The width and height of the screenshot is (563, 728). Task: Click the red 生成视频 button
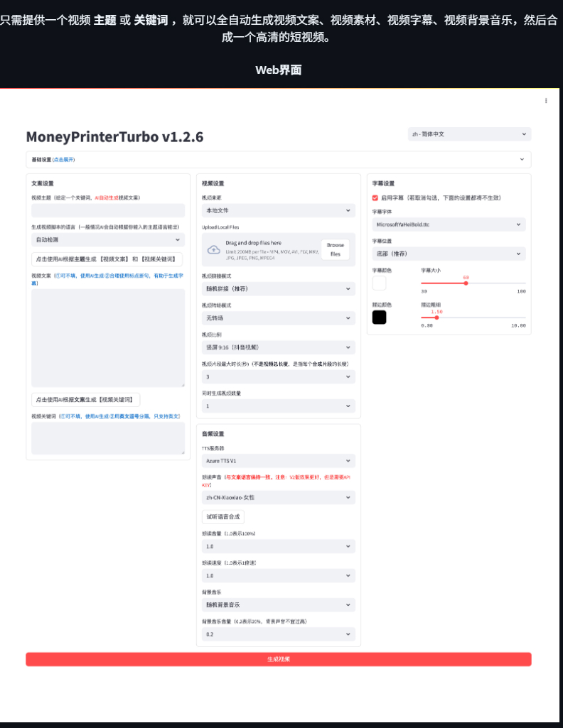(278, 659)
